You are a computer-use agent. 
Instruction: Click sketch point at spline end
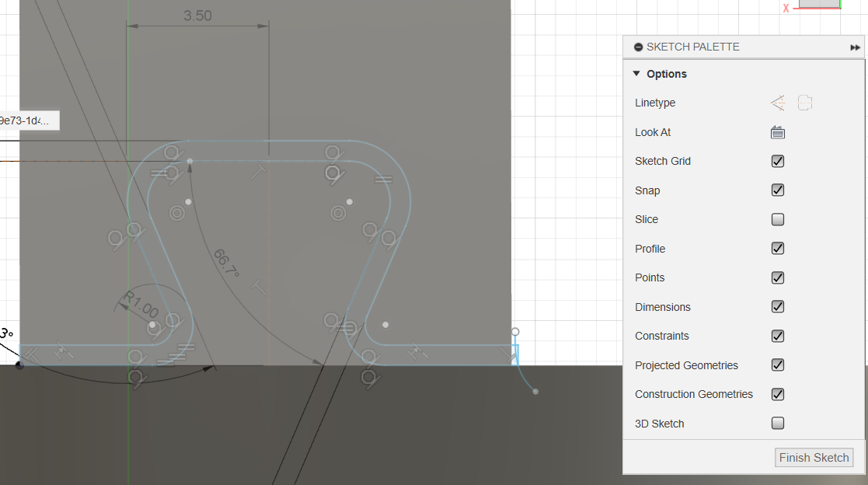(x=535, y=392)
